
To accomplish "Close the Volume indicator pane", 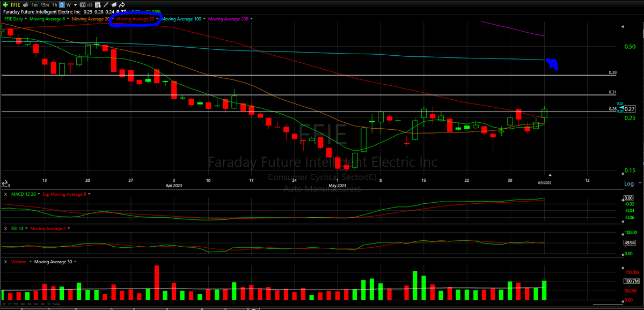I will (5, 262).
